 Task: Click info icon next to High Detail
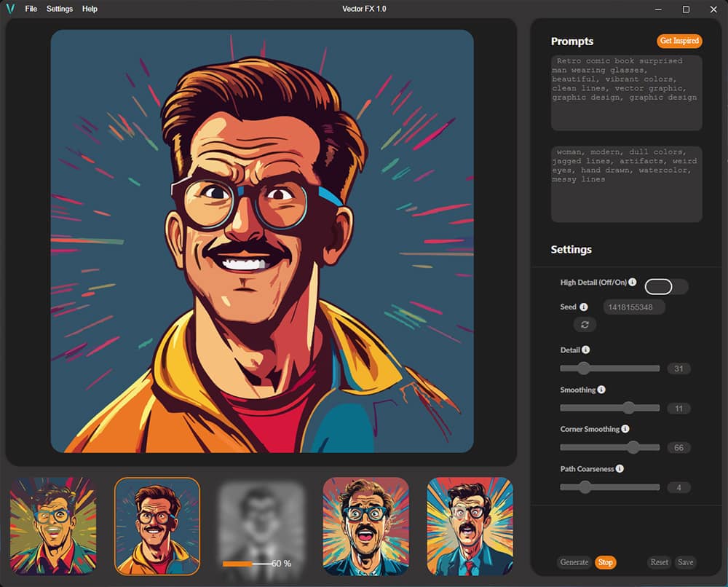[x=633, y=282]
